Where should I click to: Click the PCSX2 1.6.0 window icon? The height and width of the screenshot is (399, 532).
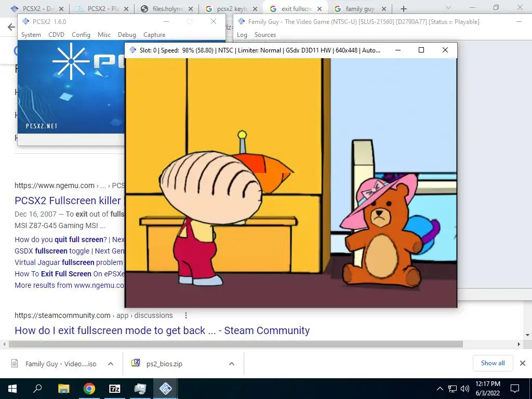pyautogui.click(x=25, y=21)
